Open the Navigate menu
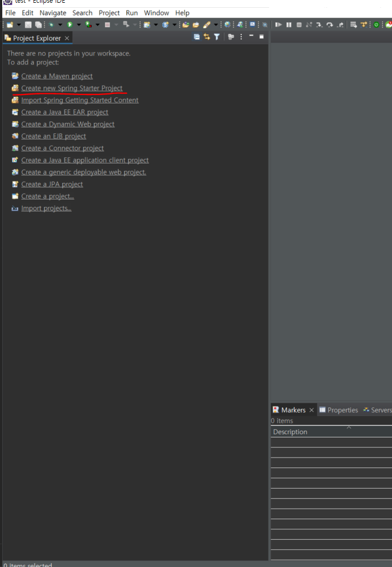 tap(53, 13)
